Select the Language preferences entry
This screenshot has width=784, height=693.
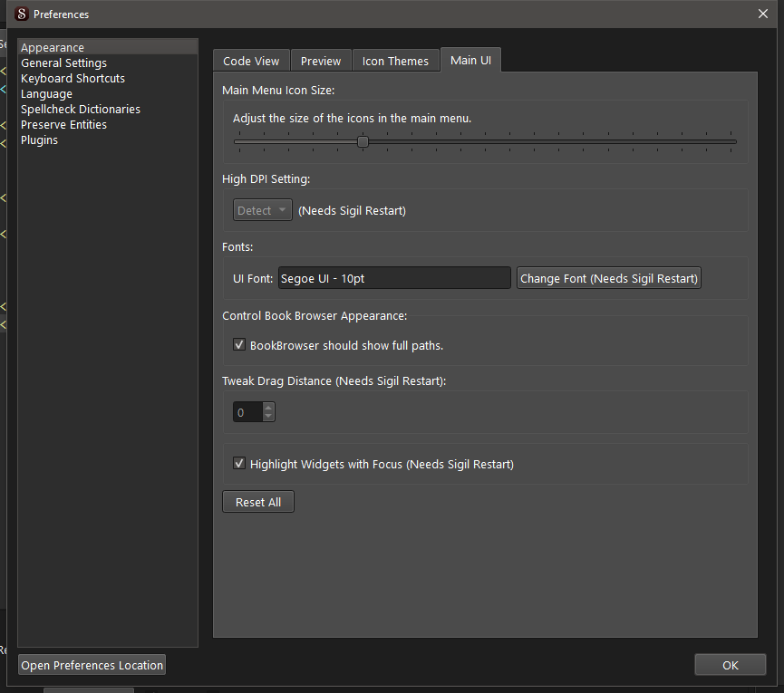(x=108, y=94)
